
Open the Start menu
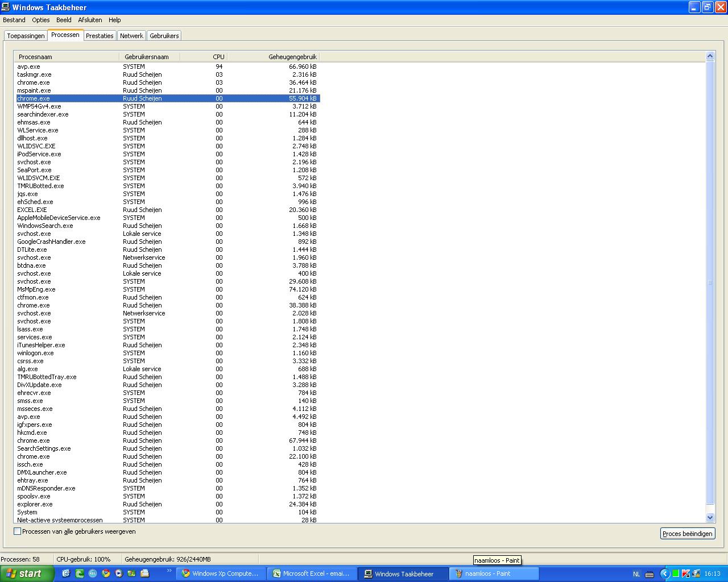click(x=27, y=573)
